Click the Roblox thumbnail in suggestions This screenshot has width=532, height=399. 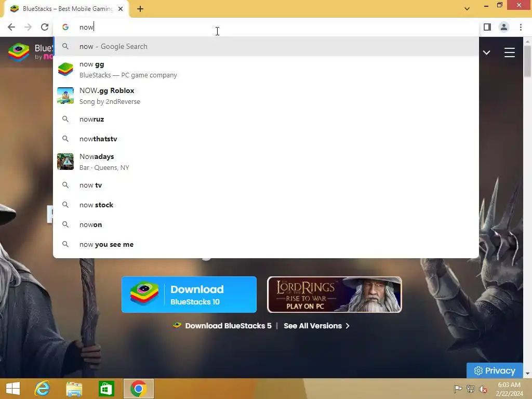(x=65, y=96)
